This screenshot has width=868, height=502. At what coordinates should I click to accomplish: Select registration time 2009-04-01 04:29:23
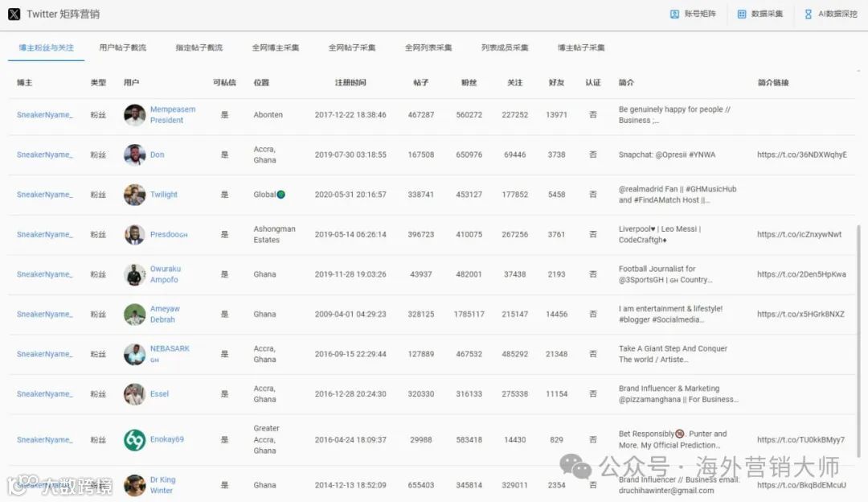click(350, 315)
